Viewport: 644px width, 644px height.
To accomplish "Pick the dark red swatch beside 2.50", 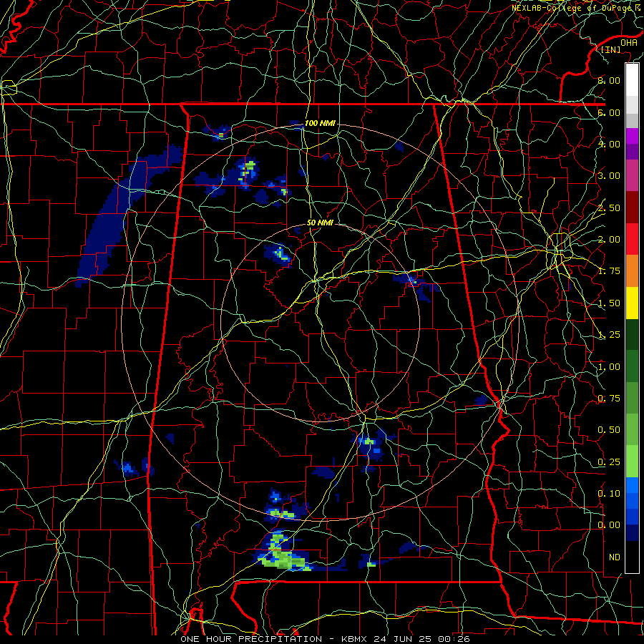I will pyautogui.click(x=632, y=208).
